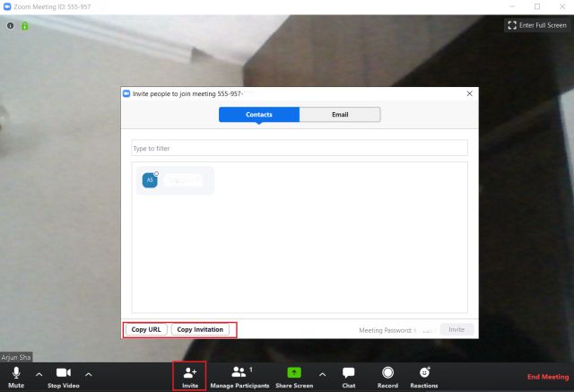Screen dimensions: 574x392
Task: Open the Chat panel
Action: [x=349, y=378]
